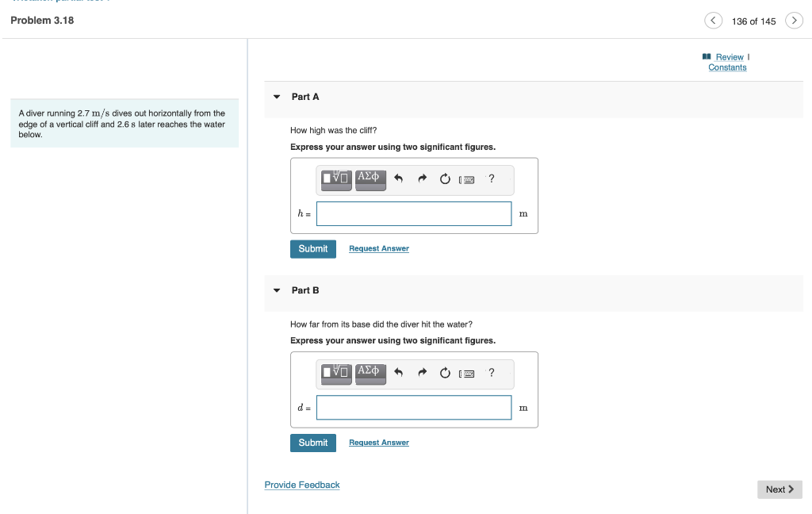Go to next problem arrow at top
This screenshot has width=812, height=514.
point(794,21)
